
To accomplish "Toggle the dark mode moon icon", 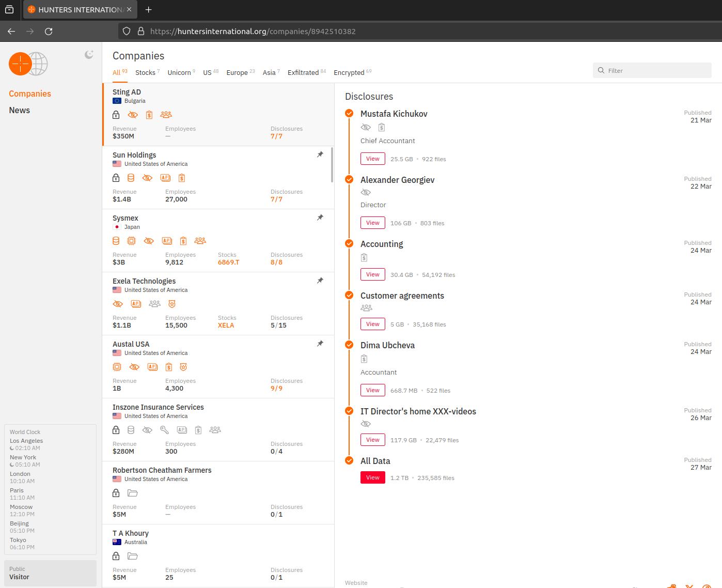I will (x=89, y=54).
